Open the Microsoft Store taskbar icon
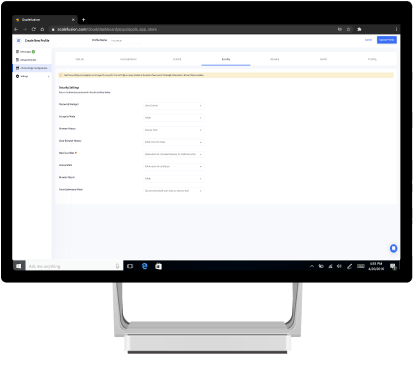 coord(158,266)
